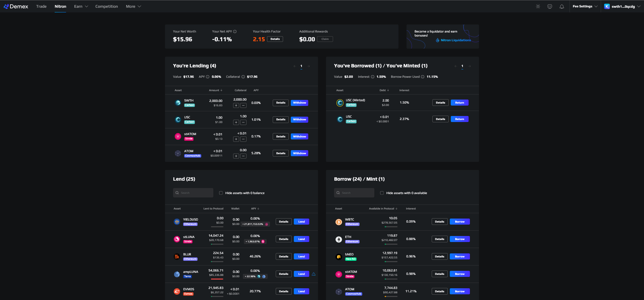Open the Nitron tab
644x300 pixels.
(60, 6)
